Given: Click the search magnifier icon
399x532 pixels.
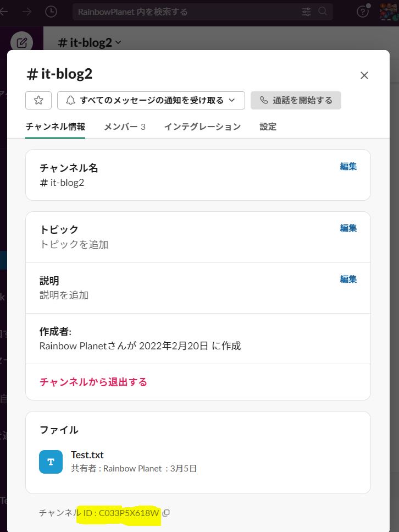Looking at the screenshot, I should coord(323,12).
